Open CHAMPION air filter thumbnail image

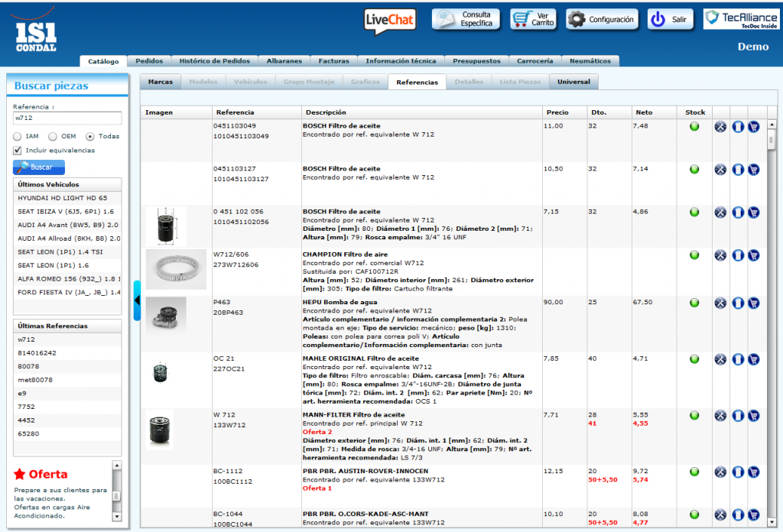click(x=176, y=270)
